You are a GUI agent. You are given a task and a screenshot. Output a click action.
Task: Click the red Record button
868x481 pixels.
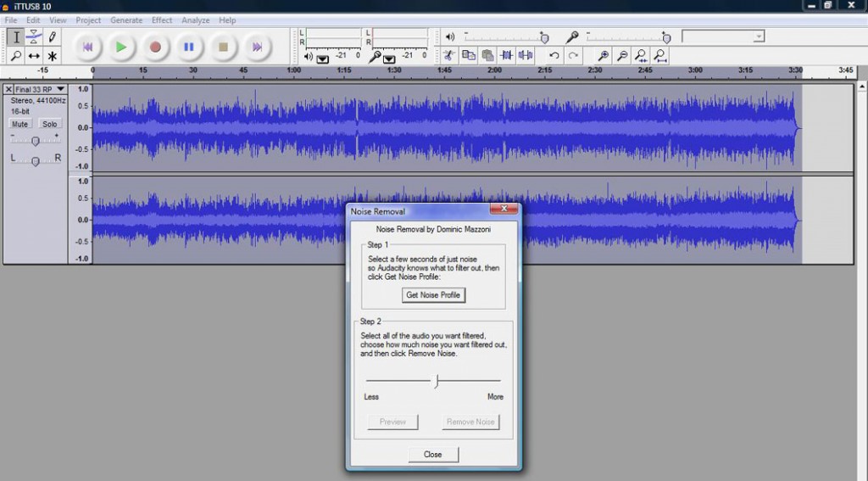pyautogui.click(x=155, y=48)
